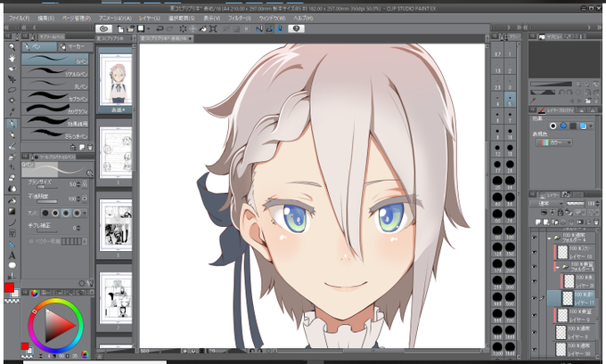606x364 pixels.
Task: Toggle visibility of レイヤー 9
Action: (535, 315)
